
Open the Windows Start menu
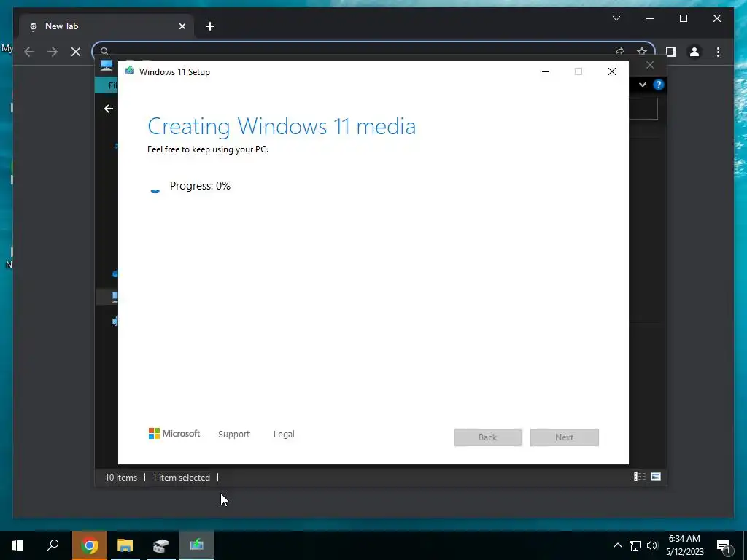pos(18,545)
